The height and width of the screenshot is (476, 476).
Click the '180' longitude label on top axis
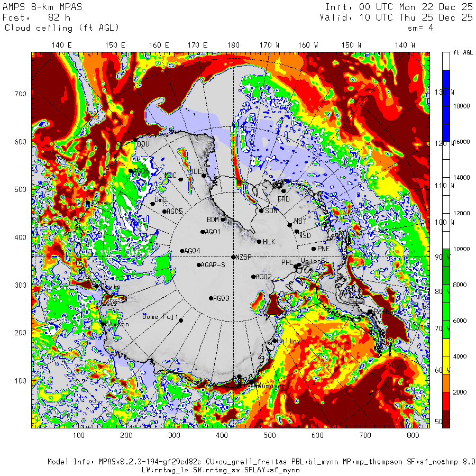click(233, 45)
